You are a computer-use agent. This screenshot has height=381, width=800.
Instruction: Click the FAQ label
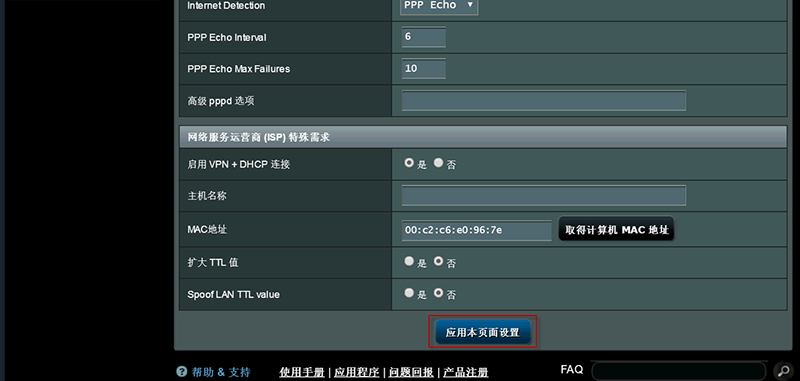tap(571, 369)
